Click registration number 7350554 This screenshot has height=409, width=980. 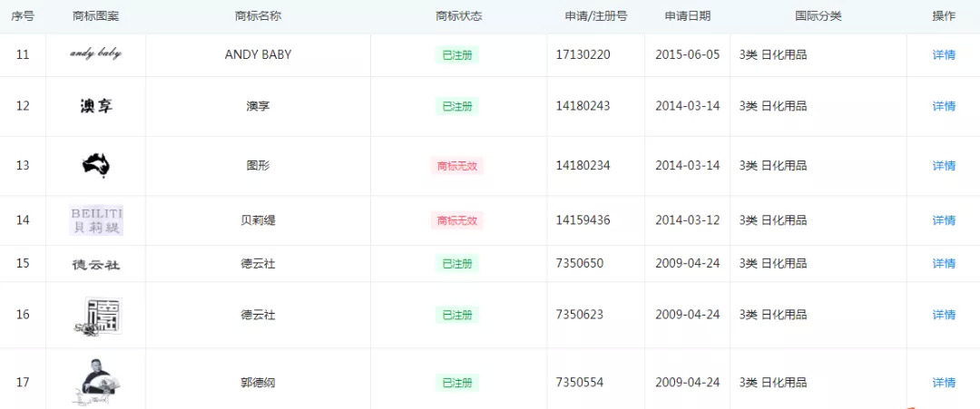[579, 382]
